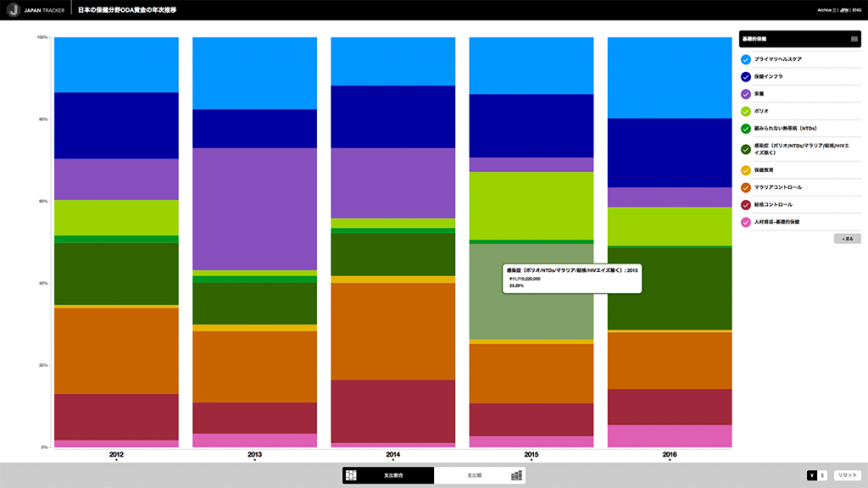Click the Japan Tracker logo icon
The image size is (868, 488).
(x=13, y=9)
